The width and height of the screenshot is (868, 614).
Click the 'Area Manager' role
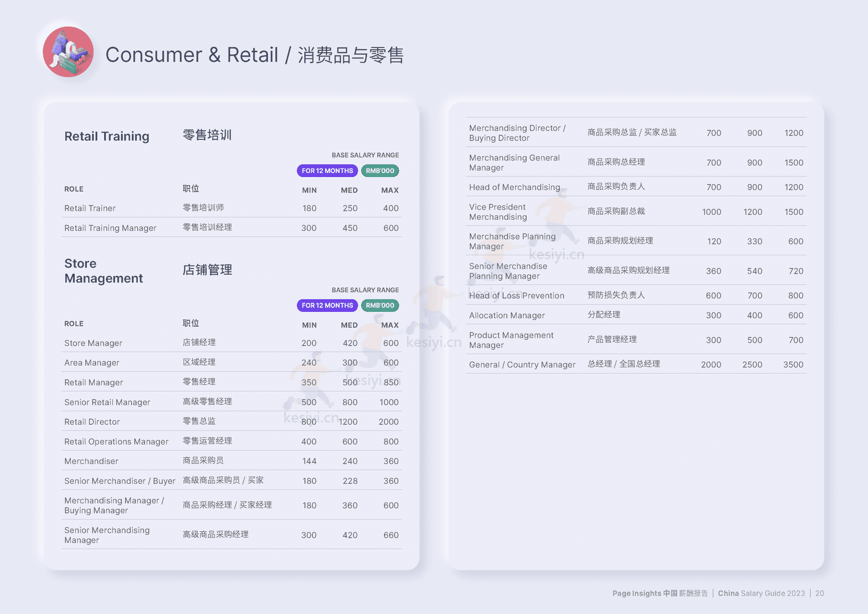92,363
